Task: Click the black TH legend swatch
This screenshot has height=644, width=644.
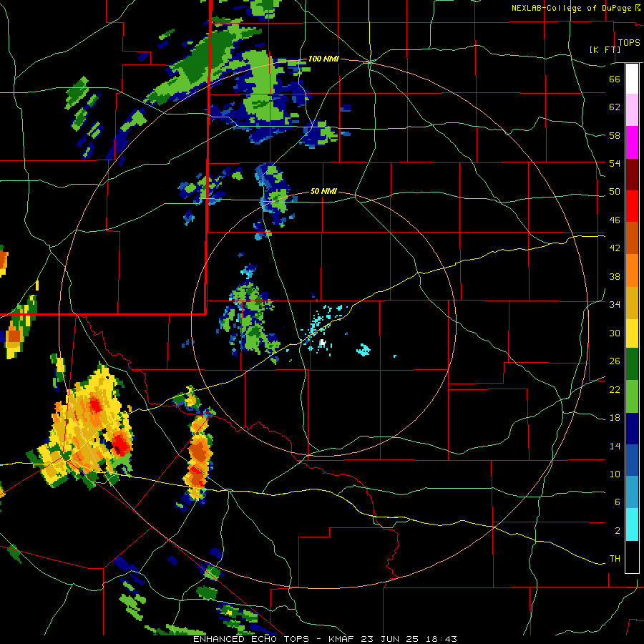Action: [632, 557]
